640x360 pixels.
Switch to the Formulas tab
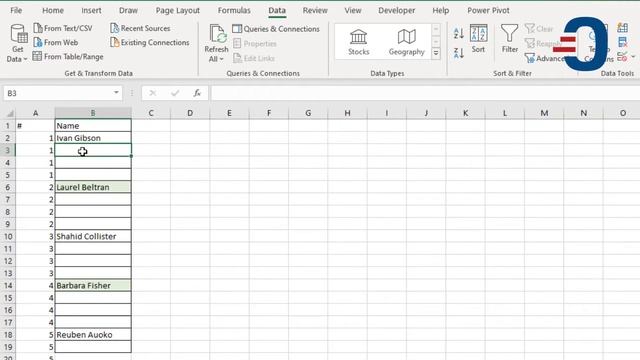click(234, 10)
